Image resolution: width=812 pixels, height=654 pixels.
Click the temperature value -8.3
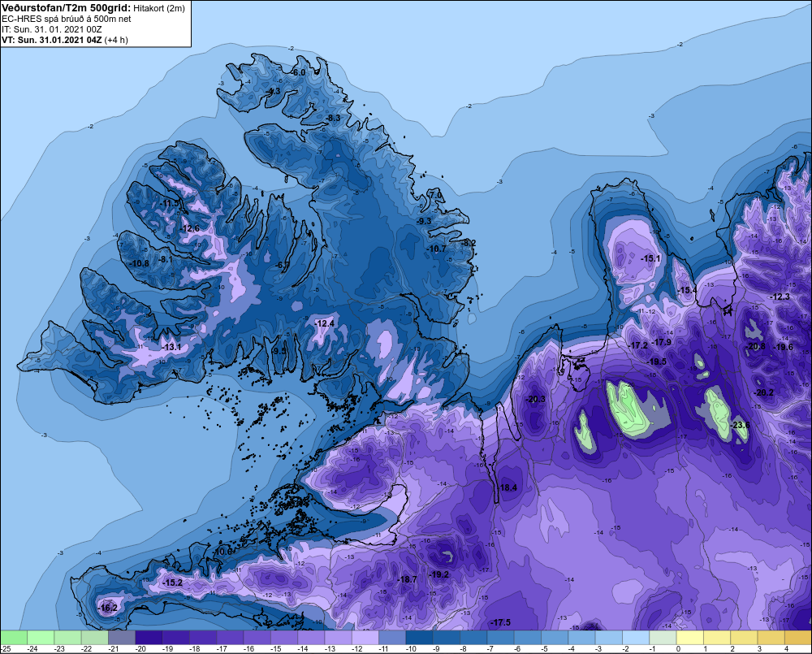[x=333, y=118]
